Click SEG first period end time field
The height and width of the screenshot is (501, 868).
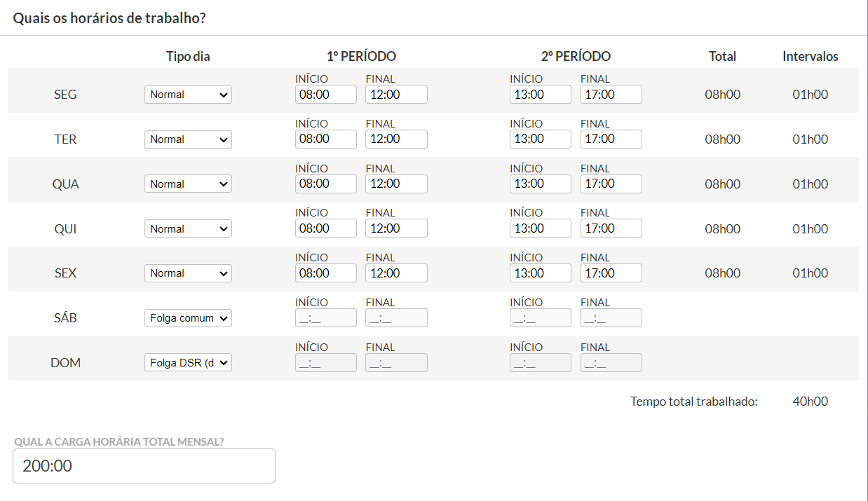point(396,95)
